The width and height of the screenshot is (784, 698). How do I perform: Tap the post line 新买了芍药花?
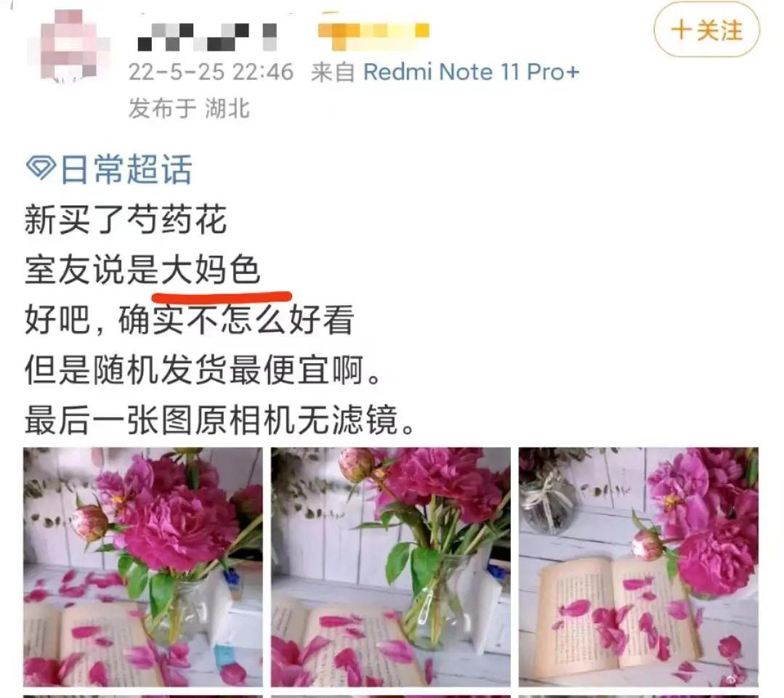point(126,219)
